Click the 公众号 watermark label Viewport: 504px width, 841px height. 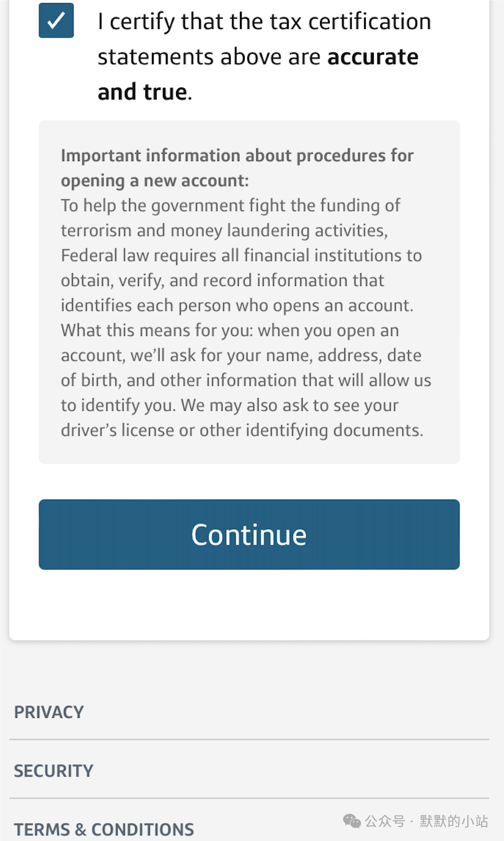(x=385, y=821)
